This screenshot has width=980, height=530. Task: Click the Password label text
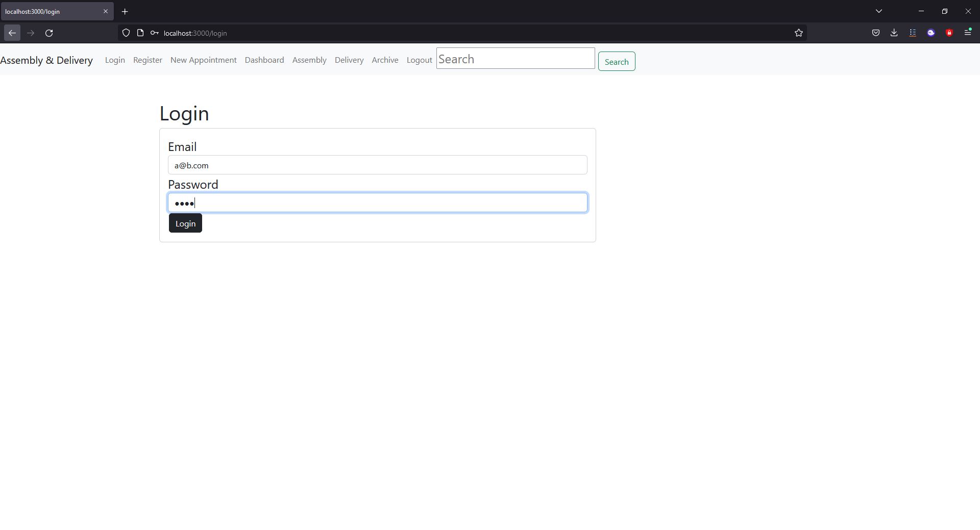[x=193, y=185]
